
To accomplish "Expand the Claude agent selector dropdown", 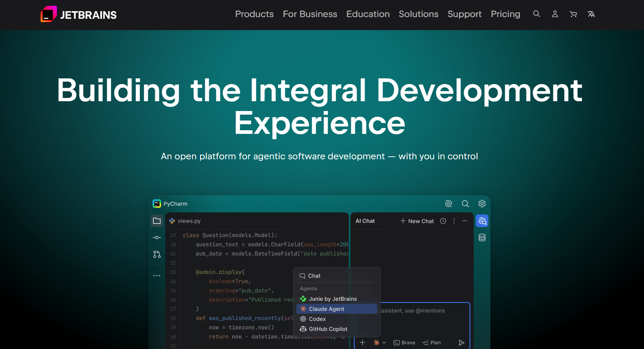I will click(379, 342).
